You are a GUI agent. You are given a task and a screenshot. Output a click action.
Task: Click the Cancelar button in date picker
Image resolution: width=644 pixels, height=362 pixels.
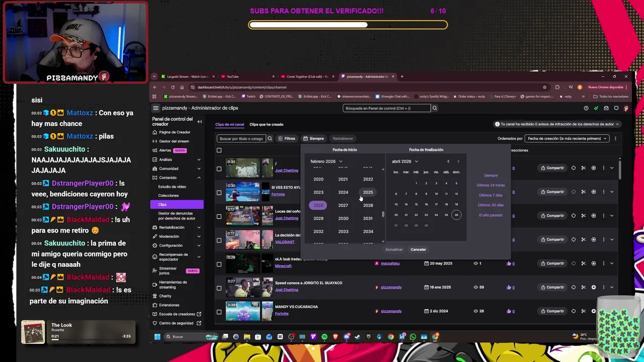[418, 249]
